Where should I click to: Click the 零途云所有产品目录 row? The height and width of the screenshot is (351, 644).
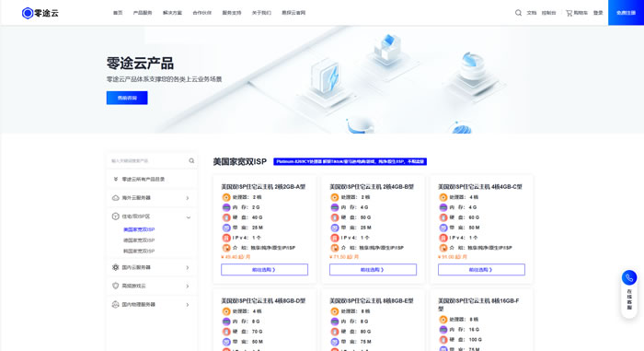[152, 180]
